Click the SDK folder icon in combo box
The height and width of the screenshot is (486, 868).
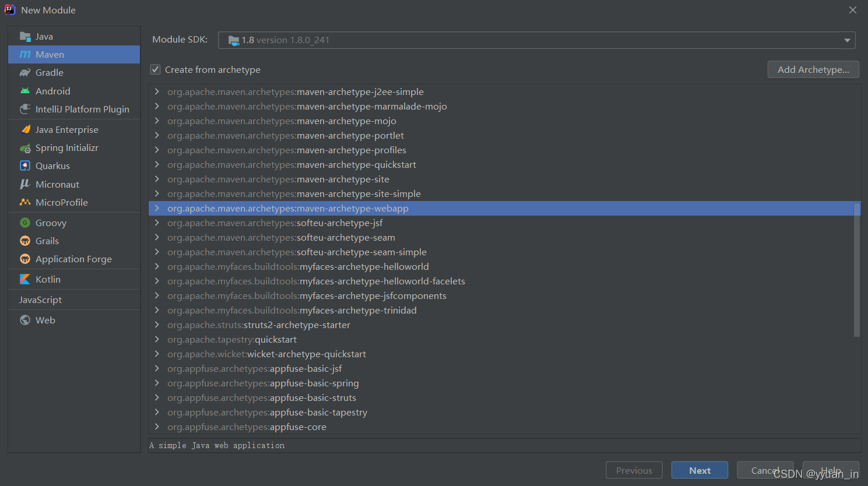[x=234, y=40]
